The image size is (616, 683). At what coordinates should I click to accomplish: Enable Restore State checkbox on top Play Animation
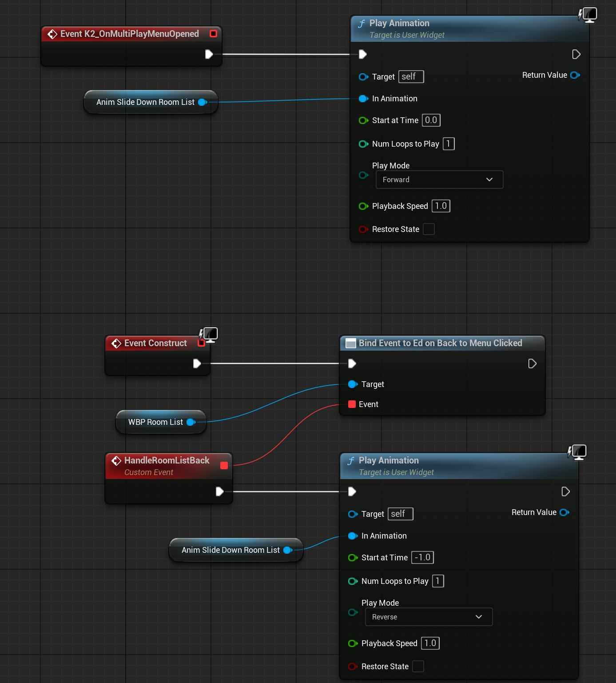[429, 229]
